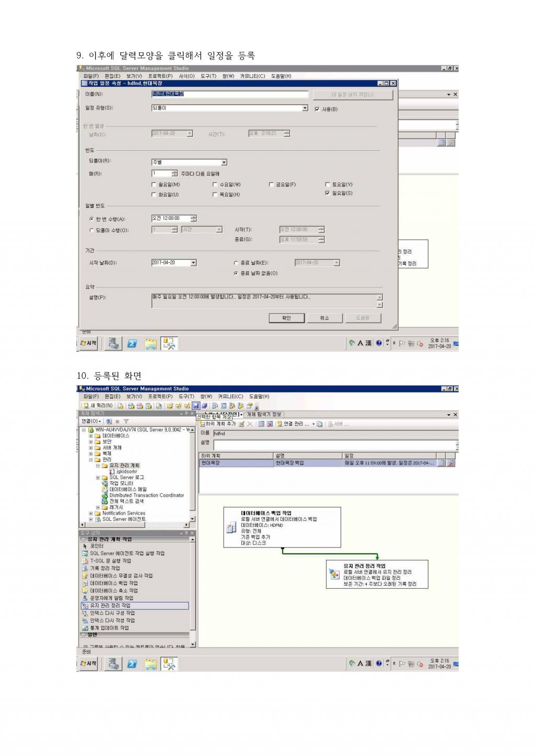Open 파일(F) menu in lower window
535x756 pixels.
[x=91, y=397]
